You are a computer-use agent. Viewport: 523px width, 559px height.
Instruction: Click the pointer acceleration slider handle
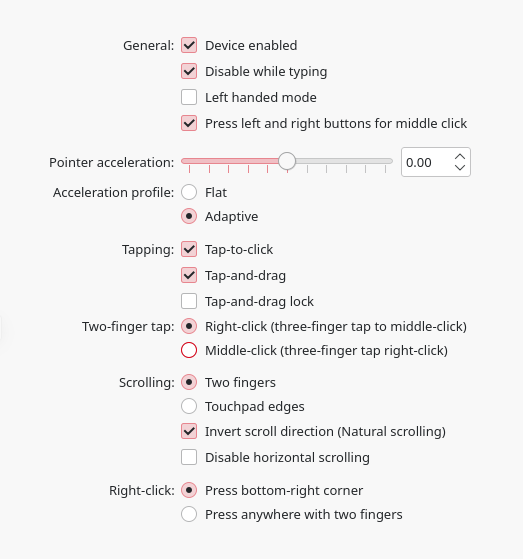pyautogui.click(x=287, y=161)
